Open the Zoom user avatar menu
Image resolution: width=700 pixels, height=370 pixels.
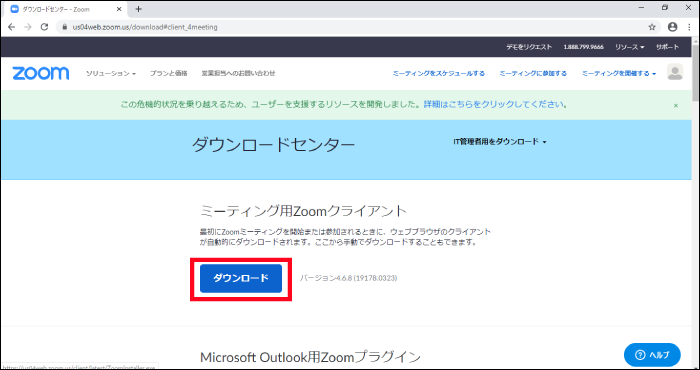(x=675, y=72)
